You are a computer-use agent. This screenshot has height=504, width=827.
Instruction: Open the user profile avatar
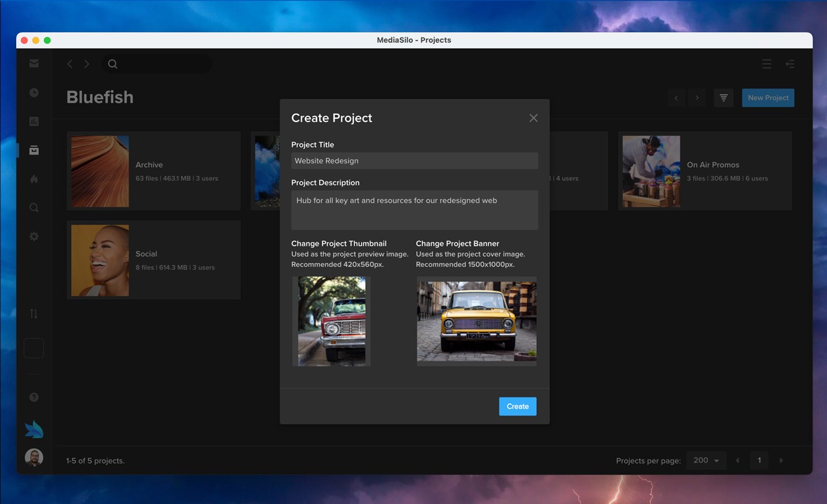click(34, 458)
